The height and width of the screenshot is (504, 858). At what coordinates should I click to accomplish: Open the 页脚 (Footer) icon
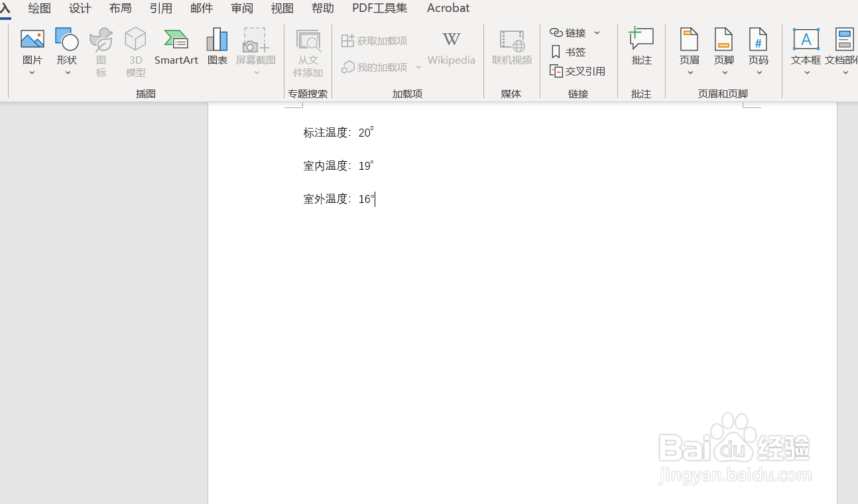click(x=724, y=39)
